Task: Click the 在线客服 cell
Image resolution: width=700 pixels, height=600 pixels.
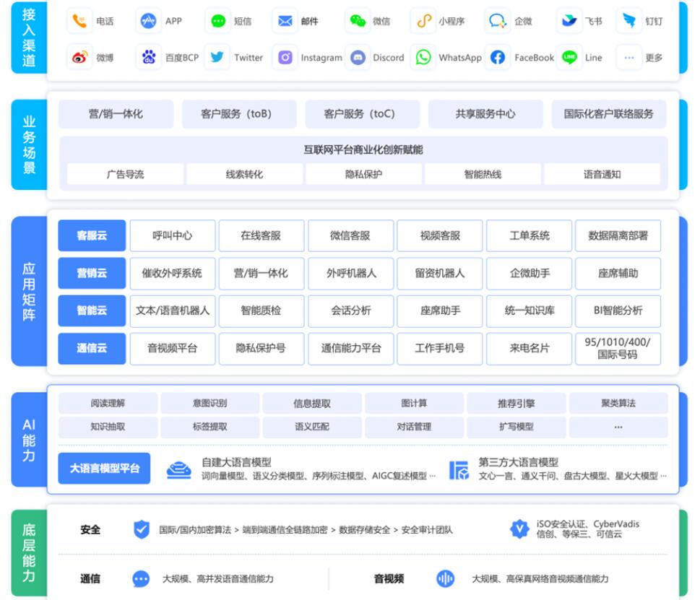Action: click(262, 235)
